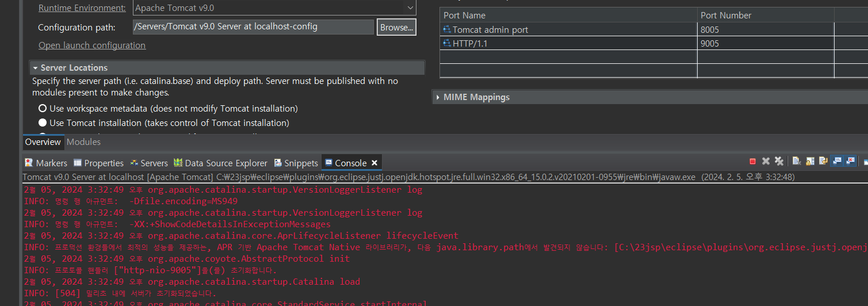868x306 pixels.
Task: Click the AbstractProtocol init log line
Action: tap(186, 259)
